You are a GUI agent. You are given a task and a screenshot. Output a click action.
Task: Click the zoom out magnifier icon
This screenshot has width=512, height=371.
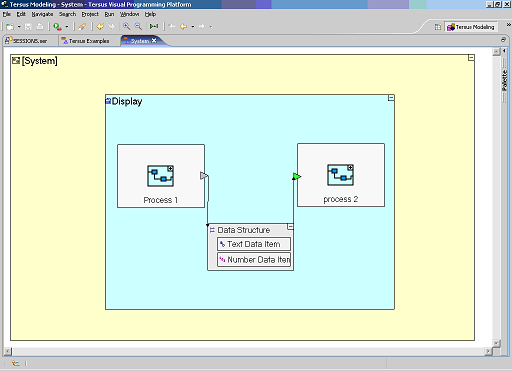click(x=138, y=26)
